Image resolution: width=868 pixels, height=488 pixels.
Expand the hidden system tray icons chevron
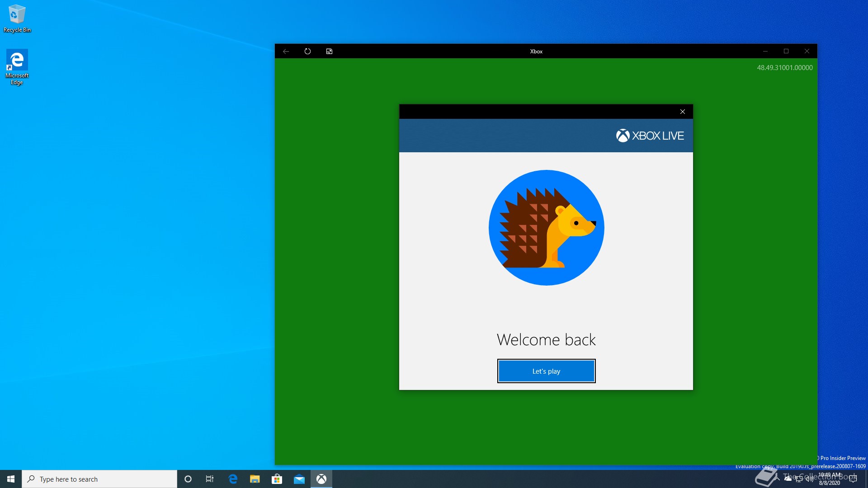click(777, 479)
